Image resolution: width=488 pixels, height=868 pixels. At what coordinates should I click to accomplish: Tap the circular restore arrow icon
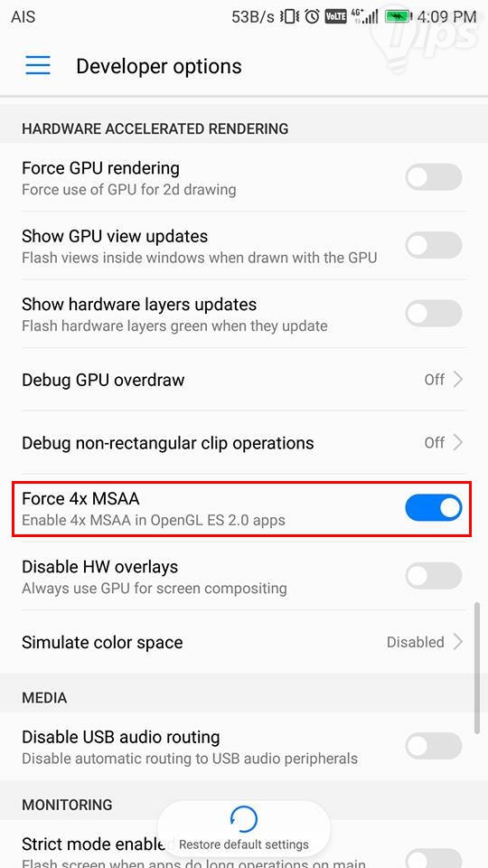pyautogui.click(x=244, y=820)
